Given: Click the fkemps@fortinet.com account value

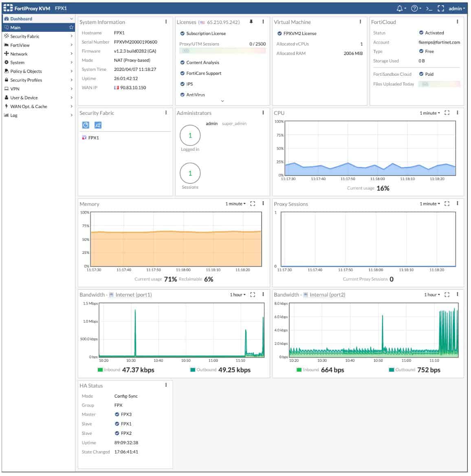Looking at the screenshot, I should click(439, 42).
